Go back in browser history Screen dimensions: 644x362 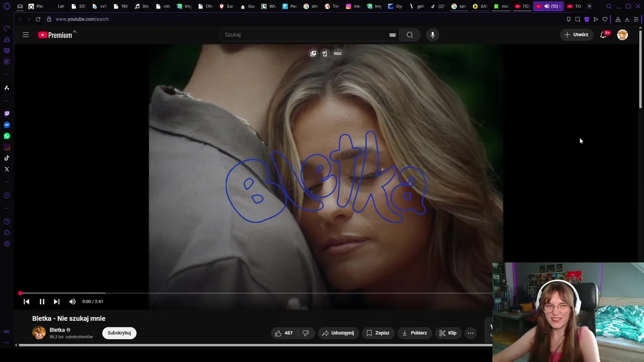pos(20,19)
